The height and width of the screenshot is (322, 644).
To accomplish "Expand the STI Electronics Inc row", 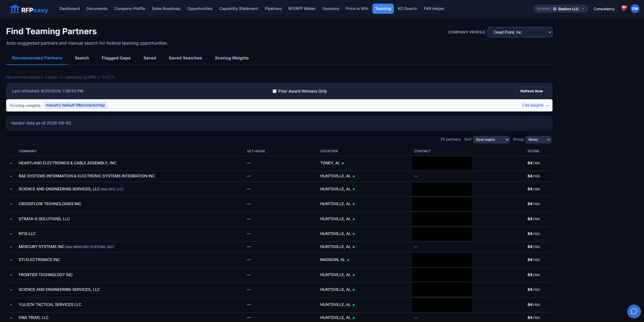I will pos(11,260).
